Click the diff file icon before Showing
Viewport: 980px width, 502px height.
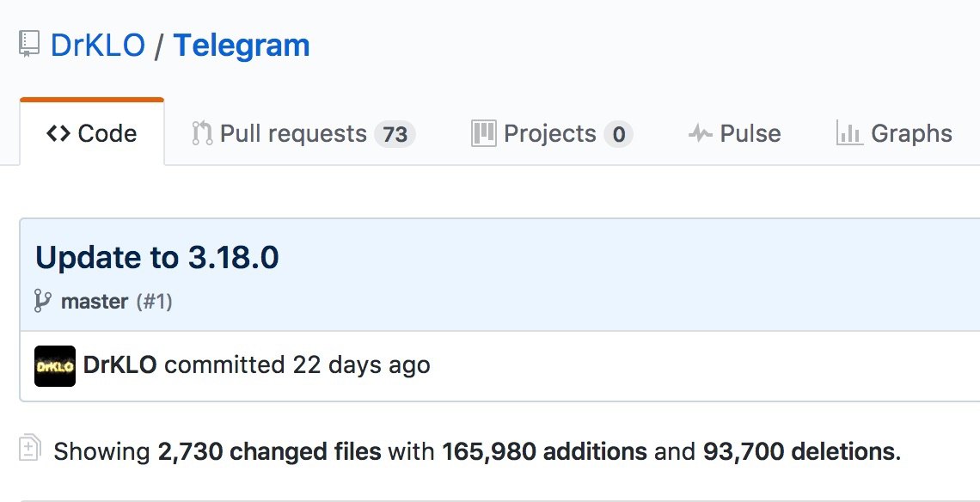(x=30, y=450)
